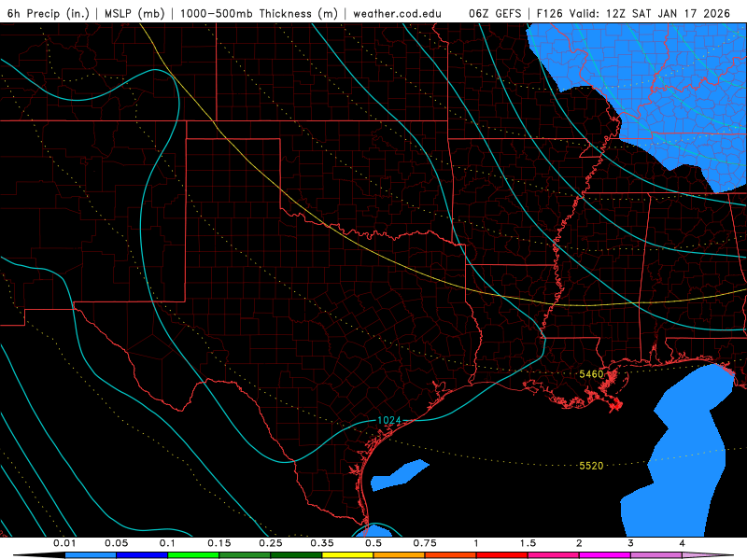
Task: Click the light purple 3 inch legend swatch
Action: click(656, 555)
